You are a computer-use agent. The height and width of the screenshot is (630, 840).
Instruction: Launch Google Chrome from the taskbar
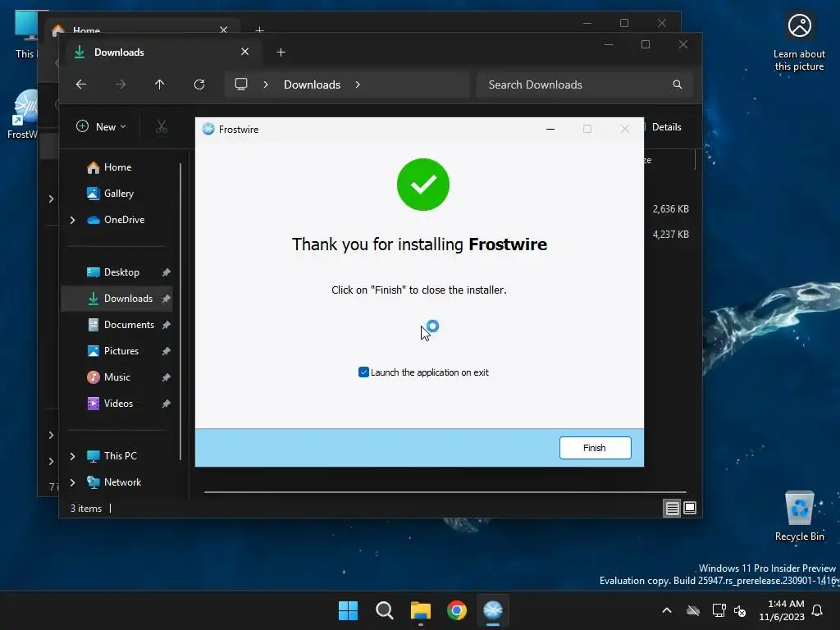457,610
